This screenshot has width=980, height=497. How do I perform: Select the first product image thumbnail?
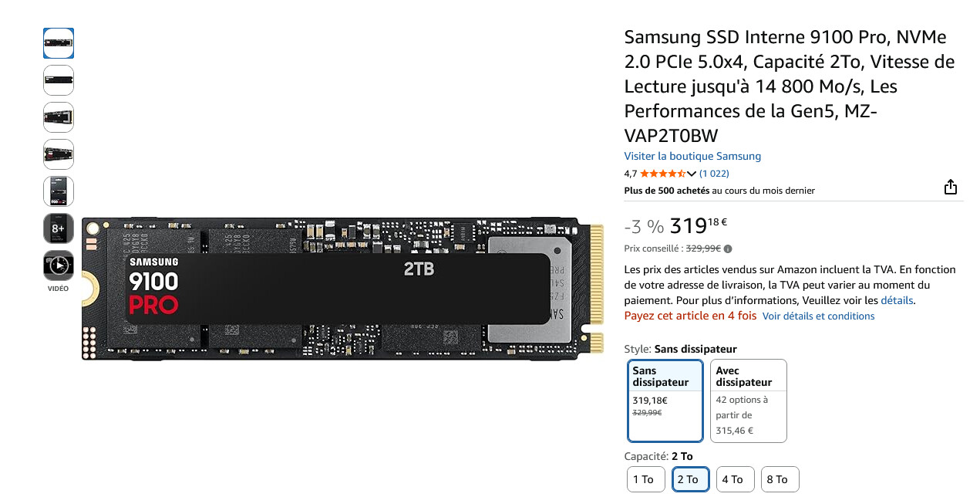click(59, 43)
